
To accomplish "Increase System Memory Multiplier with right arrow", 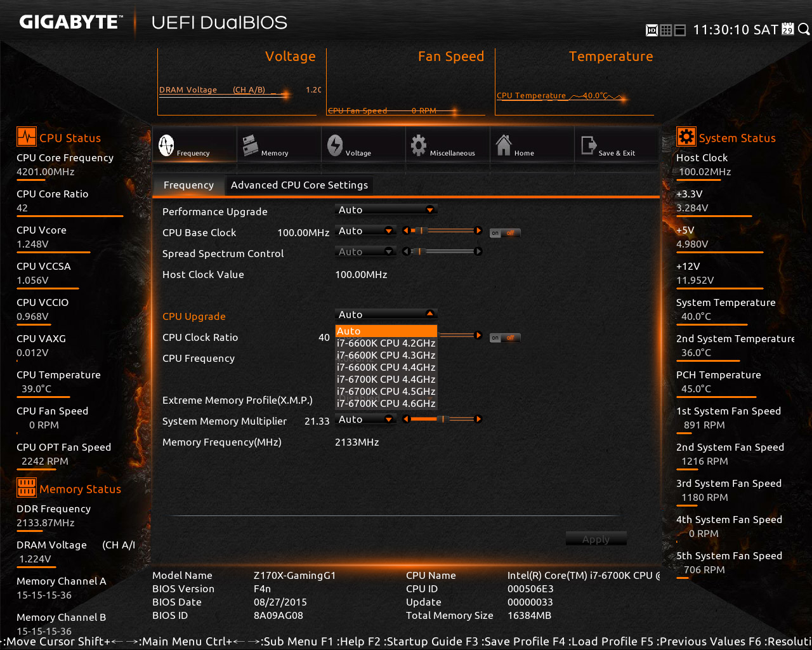I will pos(479,419).
